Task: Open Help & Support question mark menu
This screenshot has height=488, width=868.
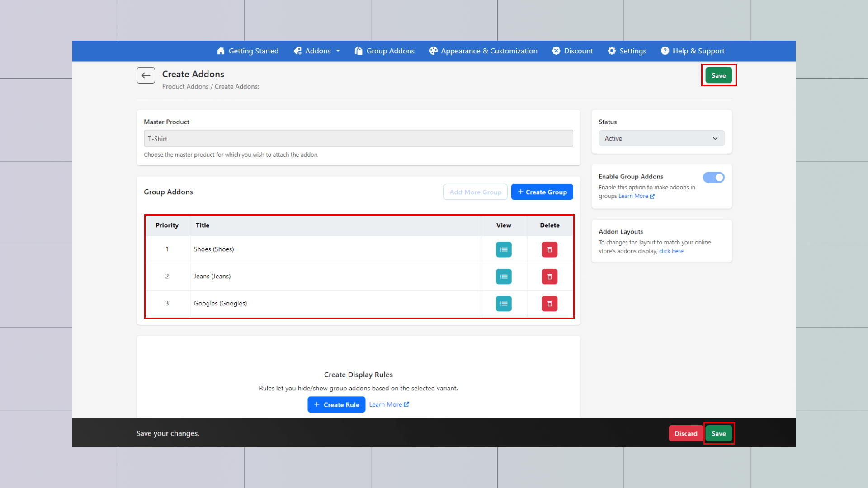Action: pos(693,51)
